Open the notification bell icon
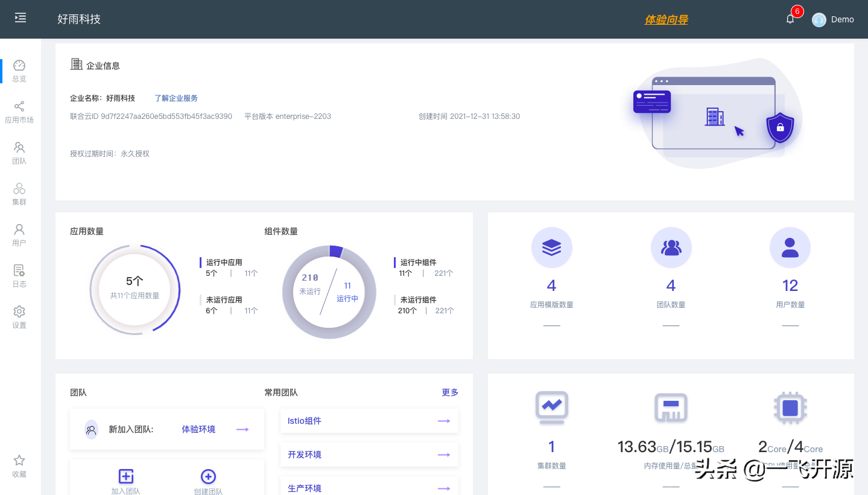The width and height of the screenshot is (868, 495). 790,18
